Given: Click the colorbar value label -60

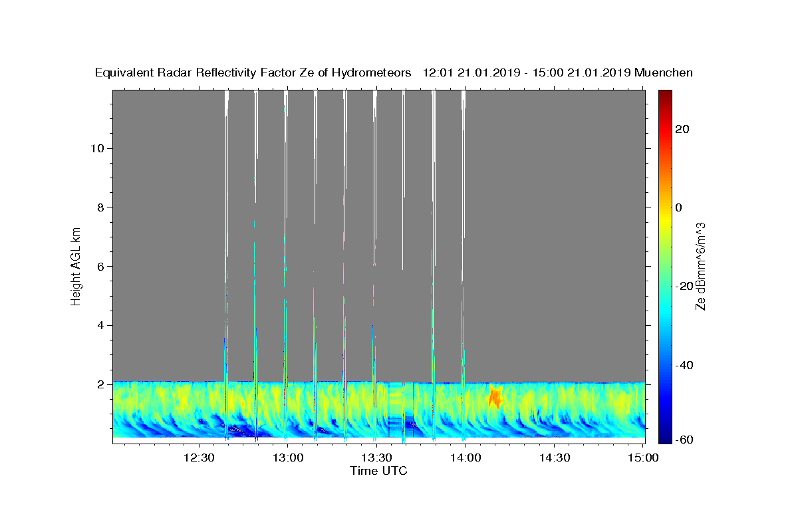Looking at the screenshot, I should coord(684,440).
